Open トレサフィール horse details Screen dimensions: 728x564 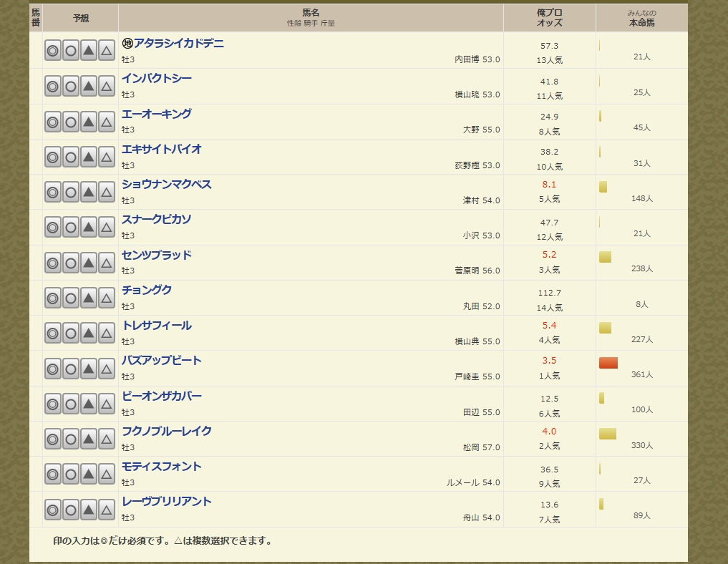pos(157,326)
